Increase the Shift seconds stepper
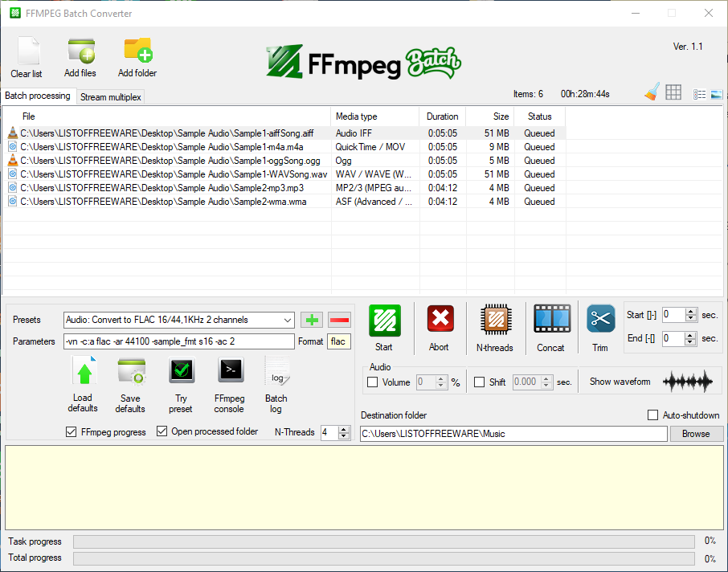 pos(546,379)
